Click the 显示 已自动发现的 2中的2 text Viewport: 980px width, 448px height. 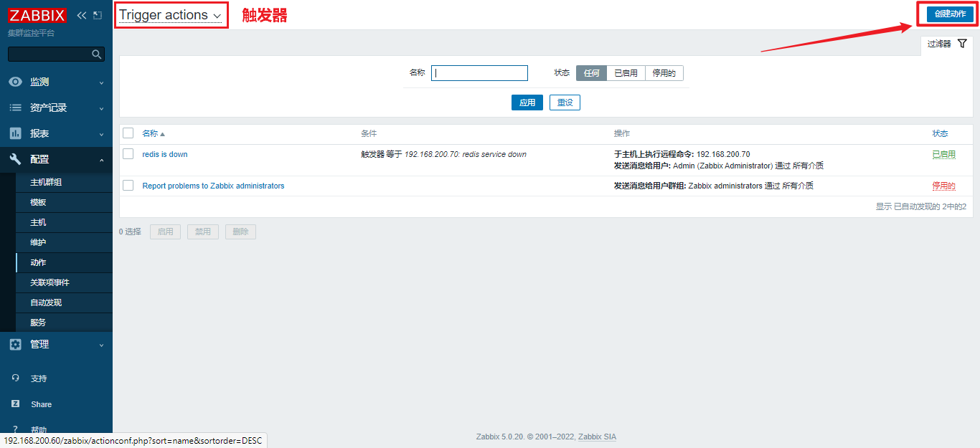(920, 206)
